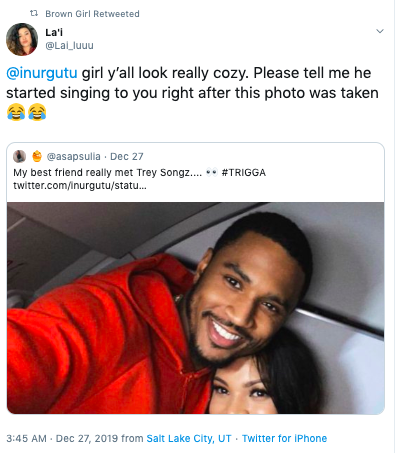395x453 pixels.
Task: Click the #TRIGGA hashtag
Action: (244, 173)
